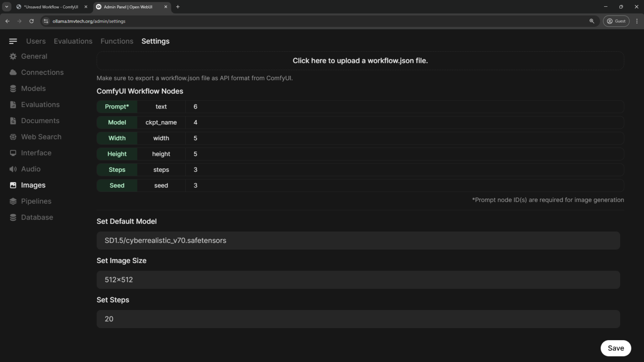Open the General settings gear icon
Screen dimensions: 644x362
(x=13, y=56)
